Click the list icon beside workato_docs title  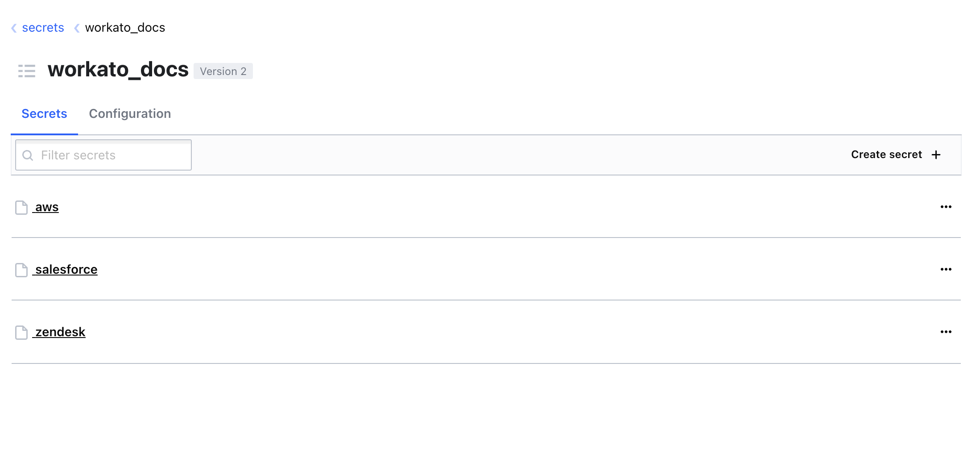(x=26, y=71)
